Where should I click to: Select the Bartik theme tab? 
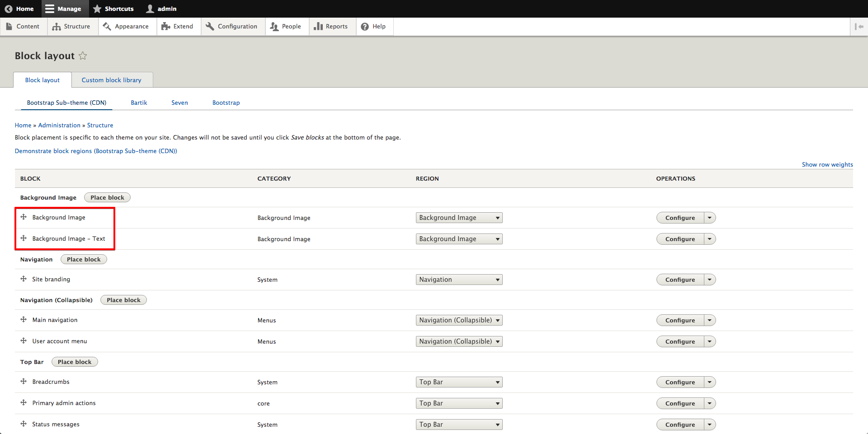[x=139, y=103]
